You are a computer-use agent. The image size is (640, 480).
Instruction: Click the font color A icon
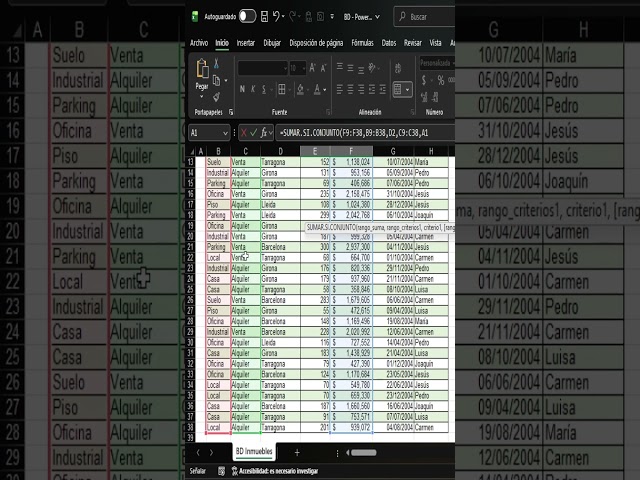[317, 89]
